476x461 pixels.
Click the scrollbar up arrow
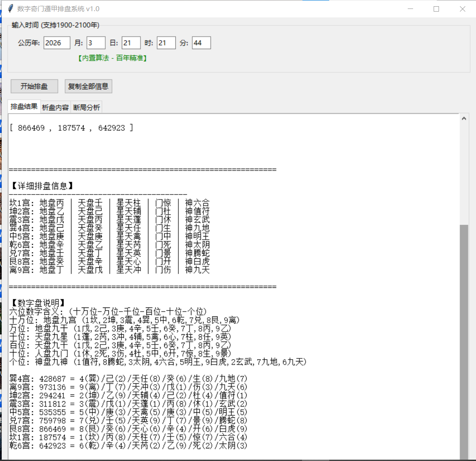click(x=464, y=118)
